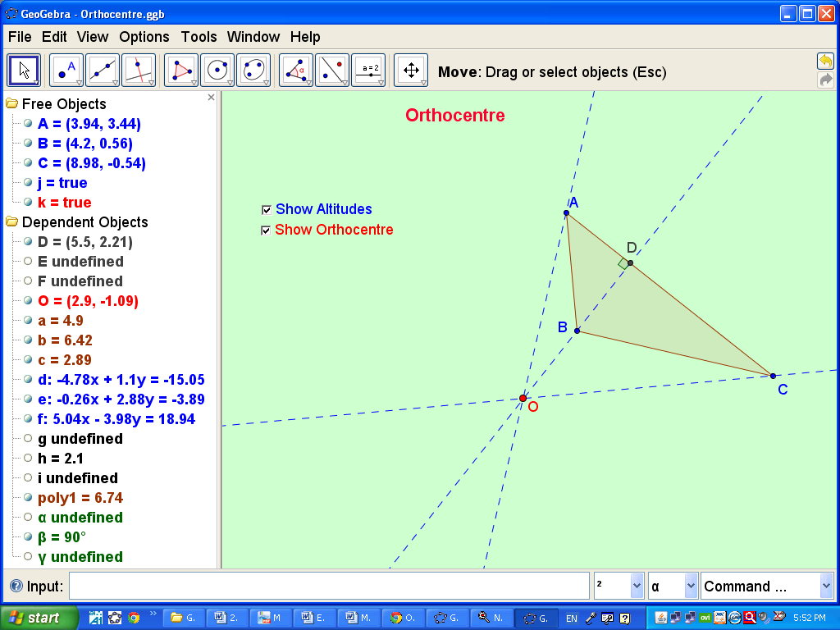Screen dimensions: 840x630
Task: Open the Tools menu
Action: (x=198, y=37)
